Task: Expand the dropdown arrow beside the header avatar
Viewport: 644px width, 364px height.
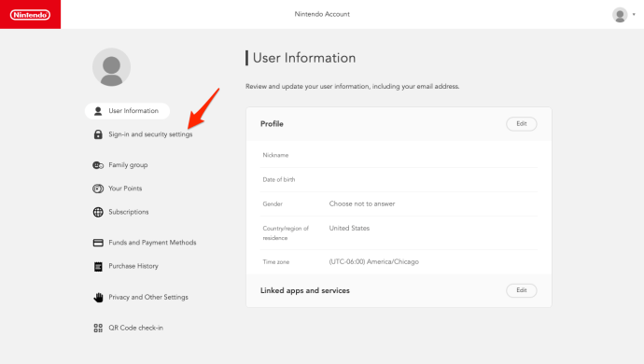Action: [x=634, y=14]
